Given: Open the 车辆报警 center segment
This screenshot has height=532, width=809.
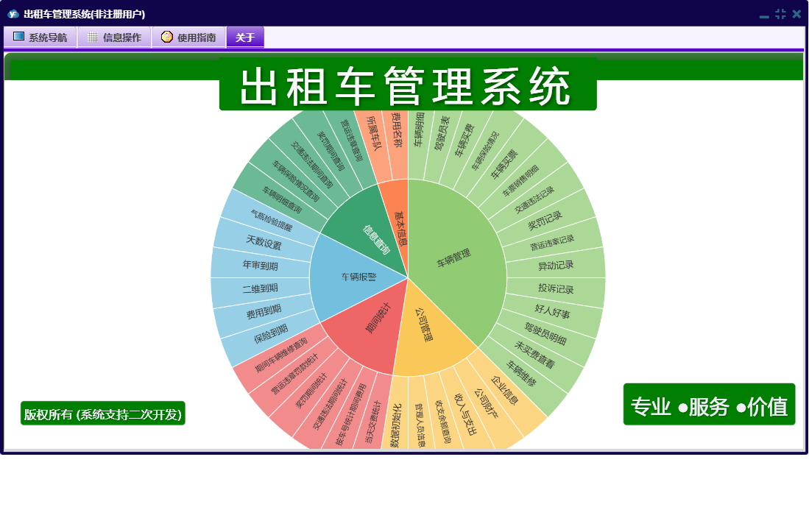Looking at the screenshot, I should [358, 277].
